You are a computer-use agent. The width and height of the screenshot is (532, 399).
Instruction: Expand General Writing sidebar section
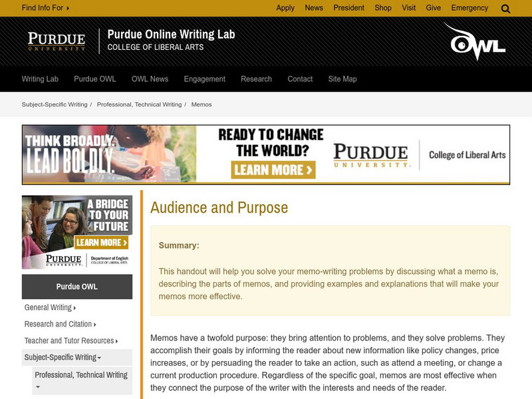(x=50, y=308)
